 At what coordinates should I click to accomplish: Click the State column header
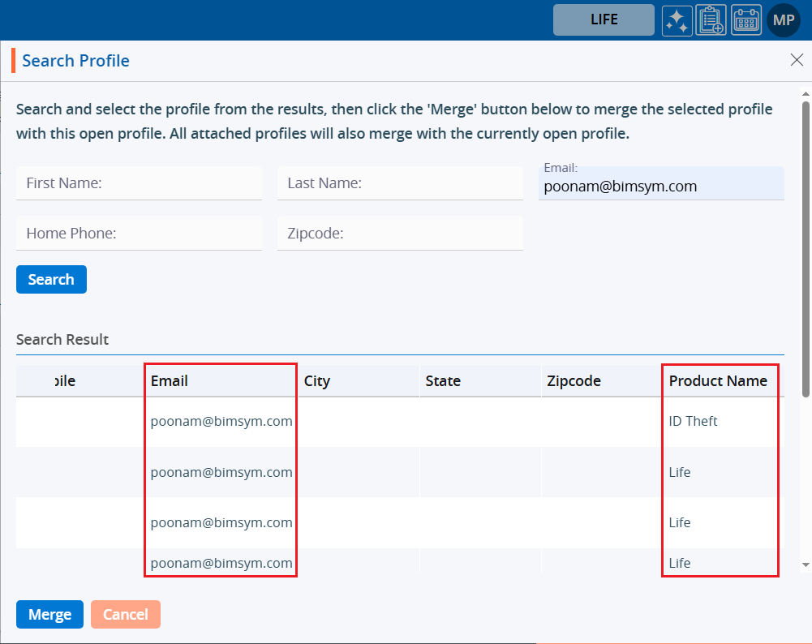click(x=443, y=381)
